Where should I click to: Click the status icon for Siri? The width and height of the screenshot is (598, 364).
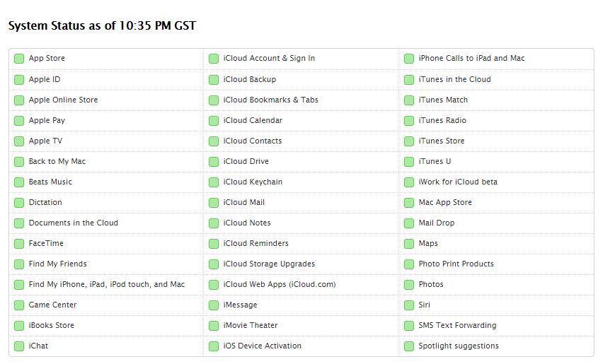[x=409, y=305]
